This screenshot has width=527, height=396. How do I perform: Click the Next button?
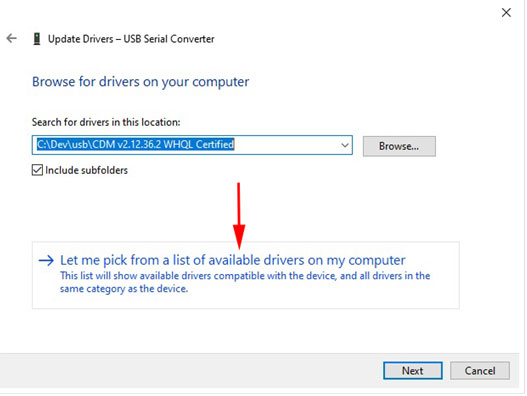413,371
